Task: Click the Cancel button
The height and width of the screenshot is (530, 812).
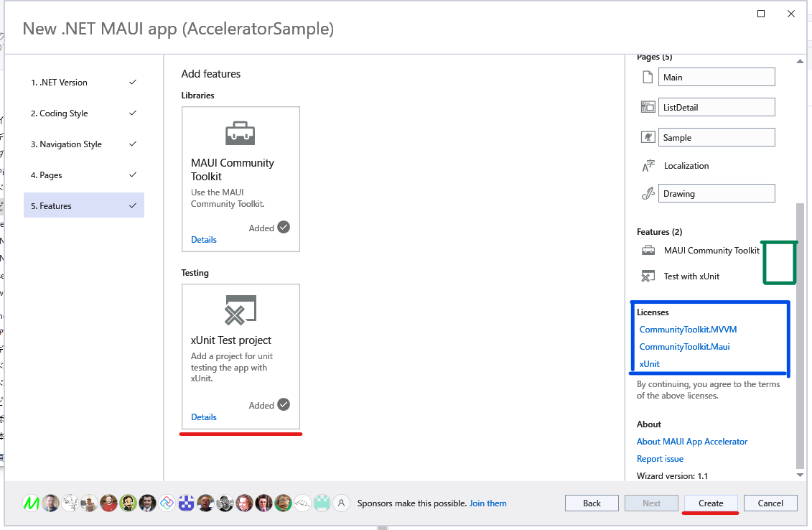Action: point(770,503)
